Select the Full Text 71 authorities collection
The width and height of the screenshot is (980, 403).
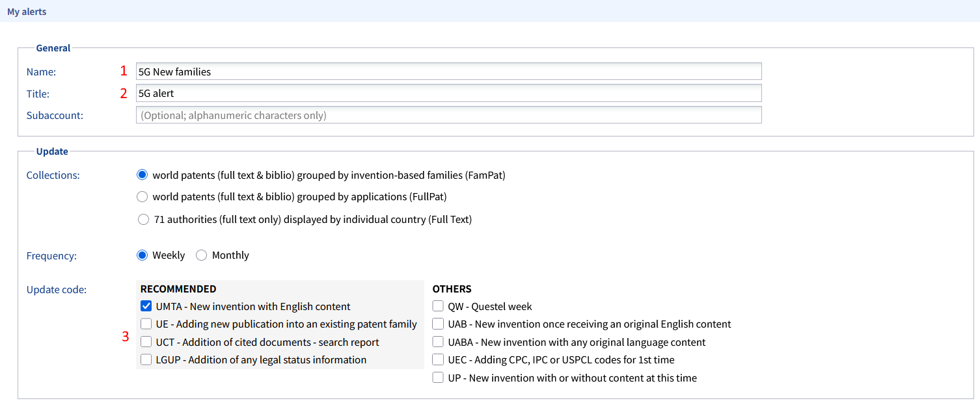tap(143, 220)
